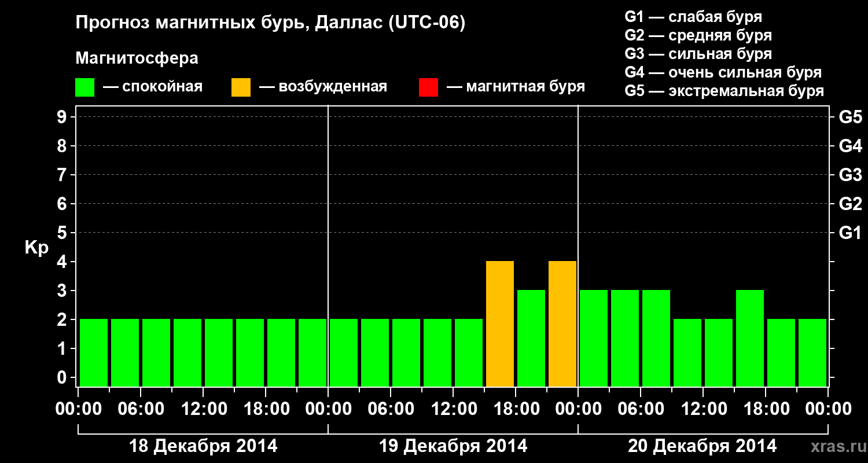Click the 'Kp' axis label
Screen dimensions: 868x463
coord(36,247)
